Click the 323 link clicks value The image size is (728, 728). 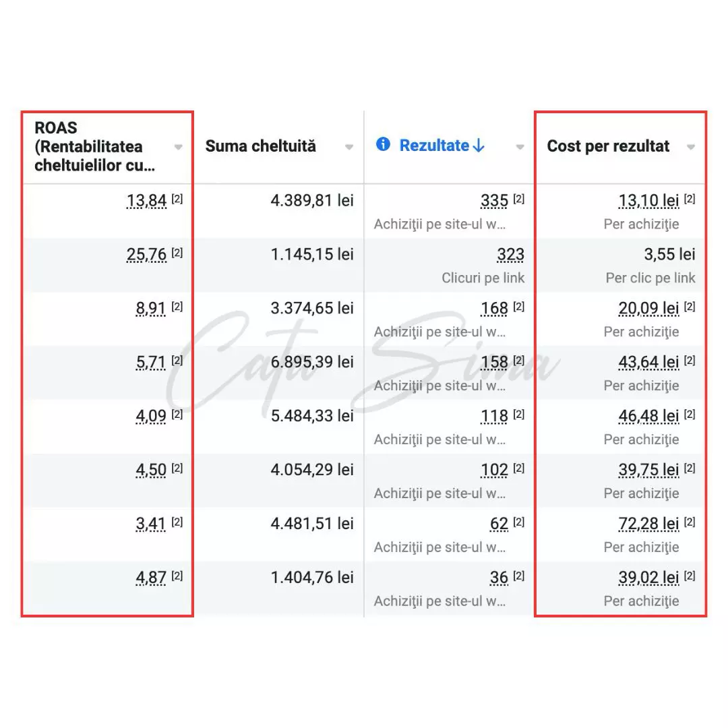[510, 255]
